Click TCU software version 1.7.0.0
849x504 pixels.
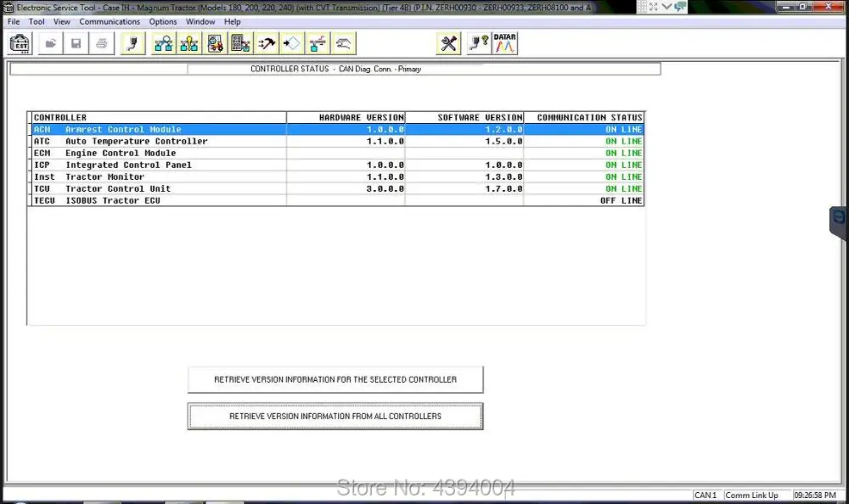coord(503,189)
